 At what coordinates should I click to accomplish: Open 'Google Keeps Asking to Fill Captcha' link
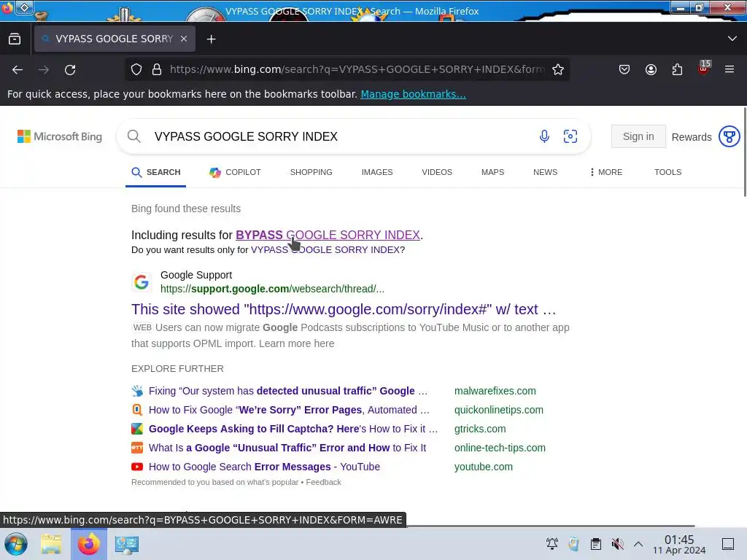(x=293, y=429)
